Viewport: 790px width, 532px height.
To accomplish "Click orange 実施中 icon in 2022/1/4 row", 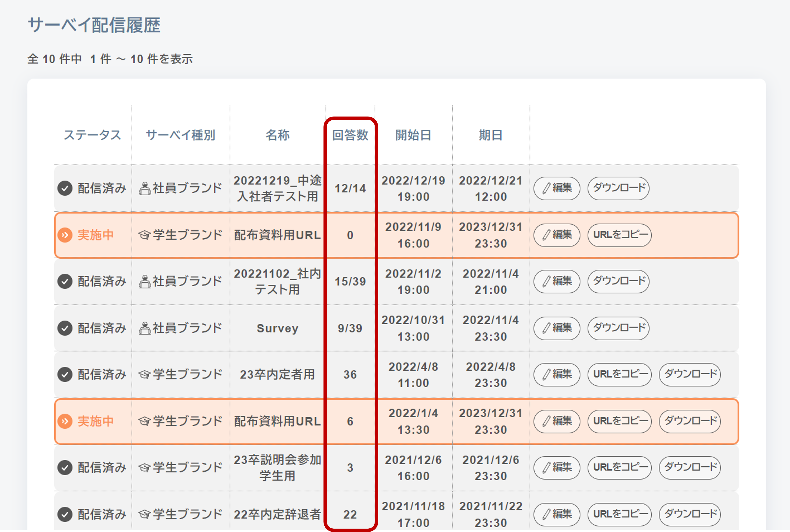I will coord(65,421).
